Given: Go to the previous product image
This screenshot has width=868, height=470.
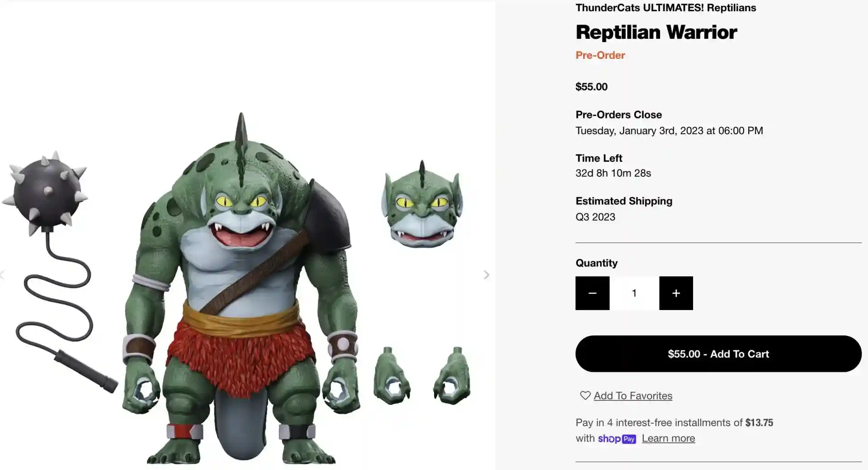Looking at the screenshot, I should coord(2,275).
